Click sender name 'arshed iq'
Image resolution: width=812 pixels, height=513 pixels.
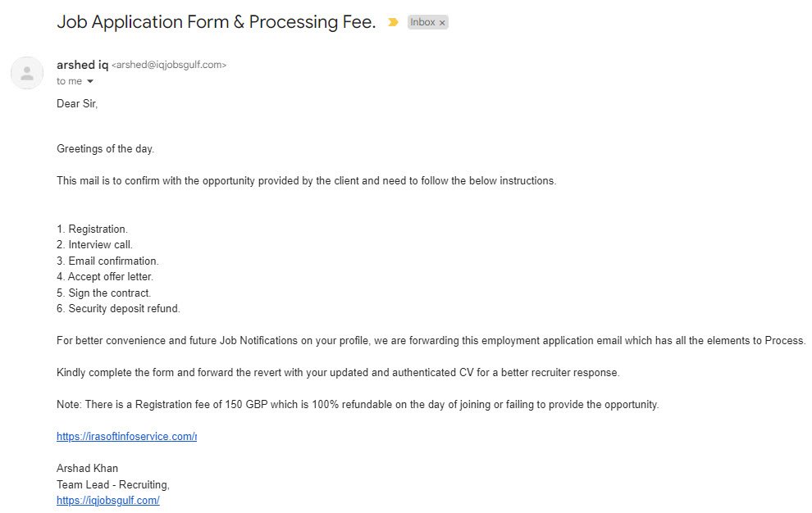tap(81, 65)
